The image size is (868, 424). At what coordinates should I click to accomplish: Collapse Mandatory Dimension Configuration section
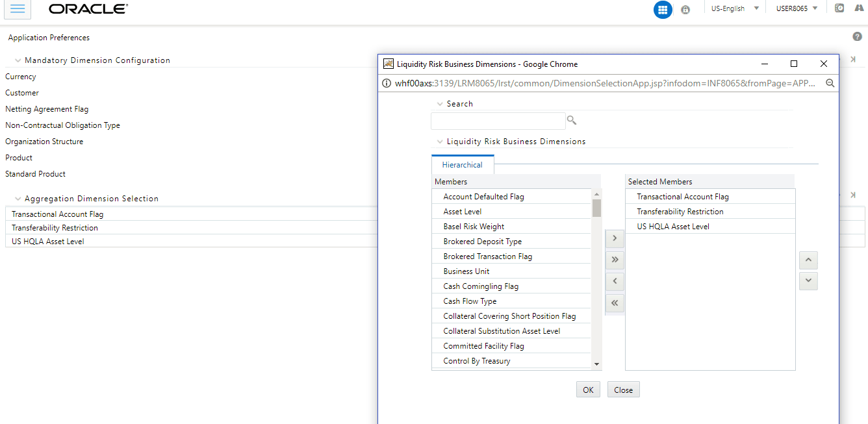[x=18, y=60]
